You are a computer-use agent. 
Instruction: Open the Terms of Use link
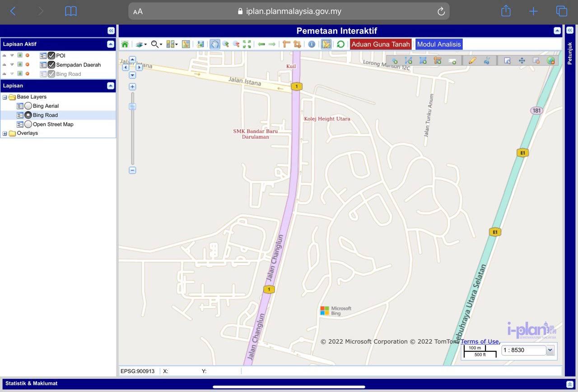(x=480, y=341)
